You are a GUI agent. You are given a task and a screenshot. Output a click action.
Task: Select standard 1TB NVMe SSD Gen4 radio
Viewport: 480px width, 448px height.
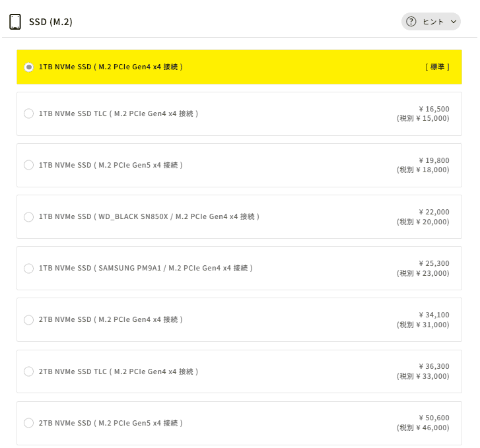[x=28, y=67]
